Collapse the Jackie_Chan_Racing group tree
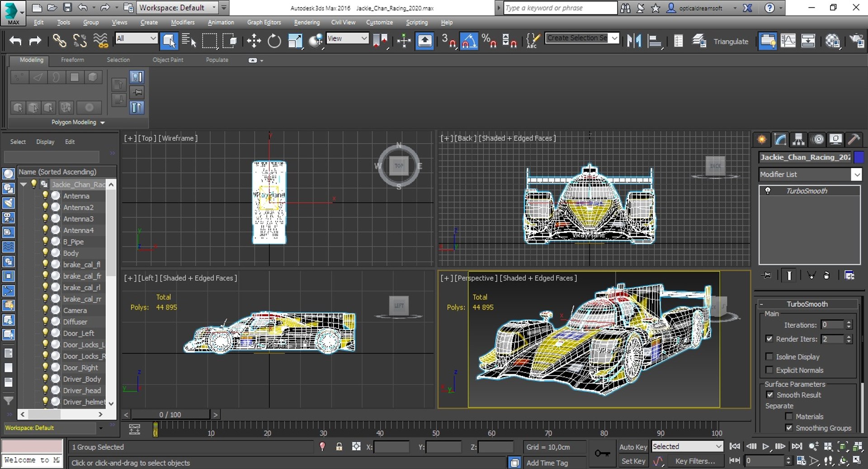This screenshot has width=868, height=469. coord(24,184)
